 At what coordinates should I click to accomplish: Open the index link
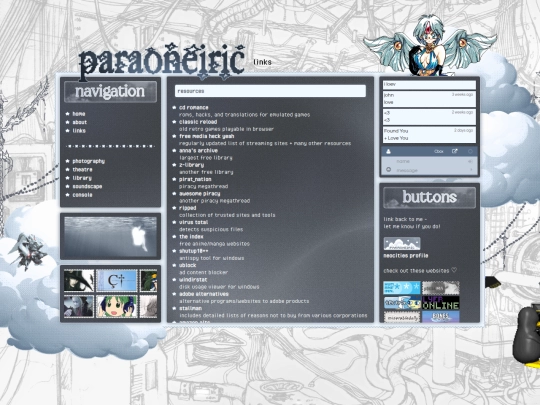click(191, 237)
